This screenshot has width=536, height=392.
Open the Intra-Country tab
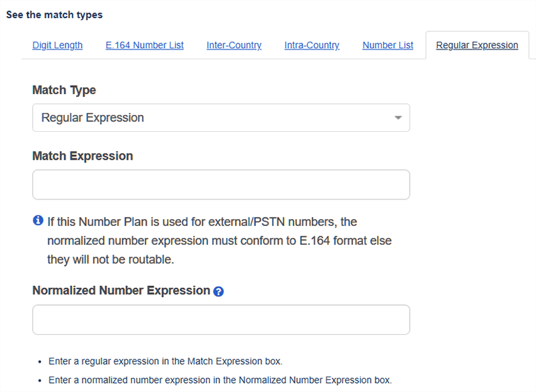pos(312,45)
